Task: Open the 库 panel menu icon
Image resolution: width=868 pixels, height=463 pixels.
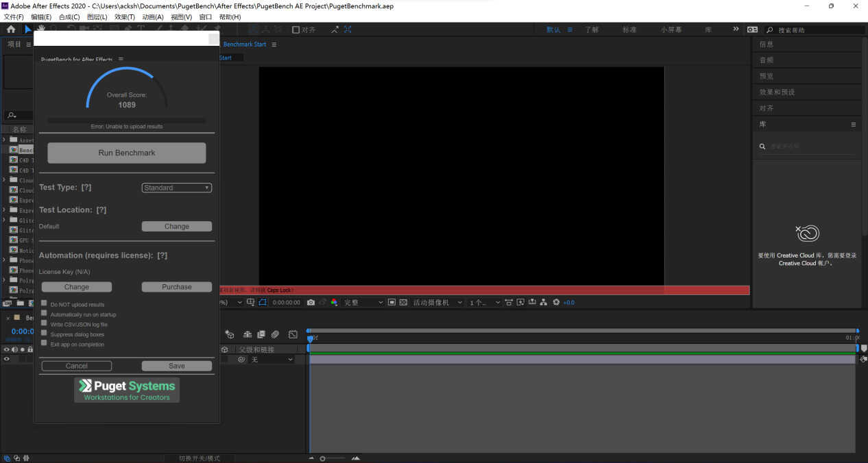Action: (854, 125)
